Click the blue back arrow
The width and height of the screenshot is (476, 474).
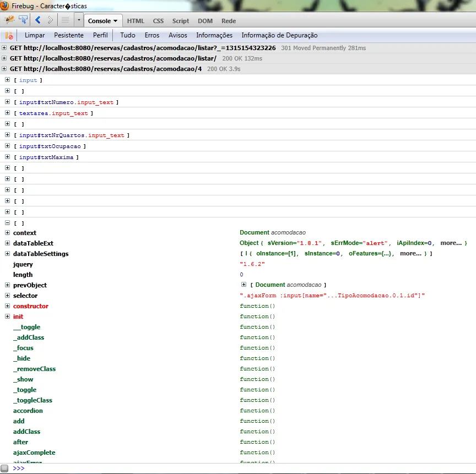point(38,20)
